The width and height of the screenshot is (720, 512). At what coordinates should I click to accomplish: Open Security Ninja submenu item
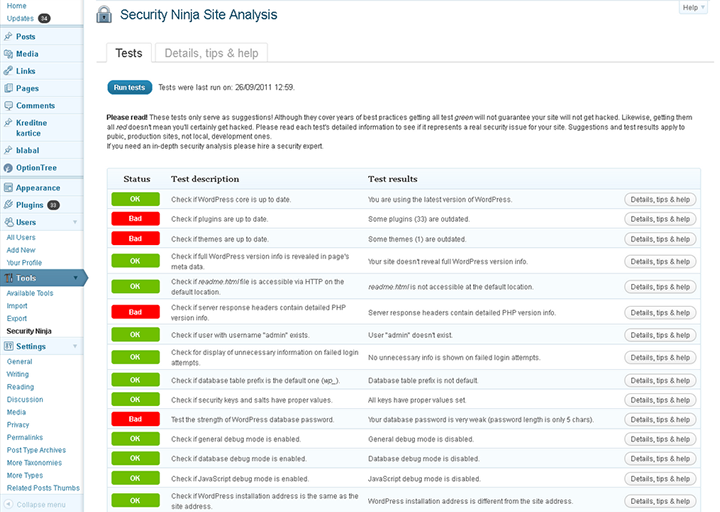click(29, 331)
